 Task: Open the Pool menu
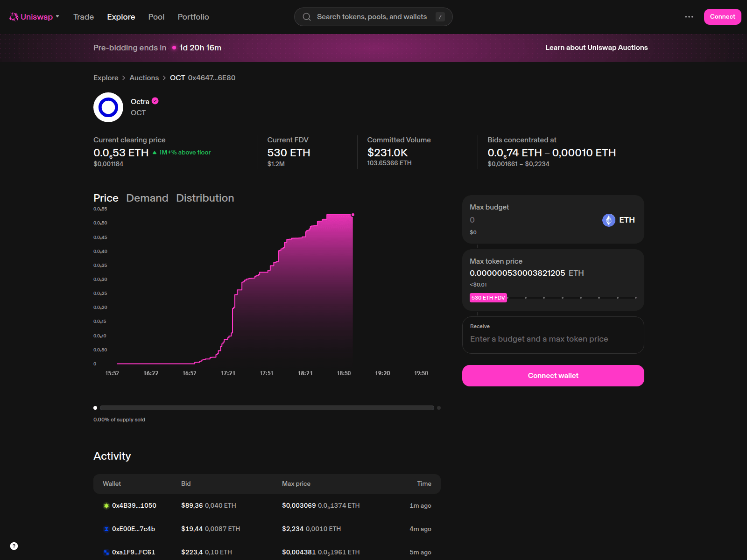156,17
